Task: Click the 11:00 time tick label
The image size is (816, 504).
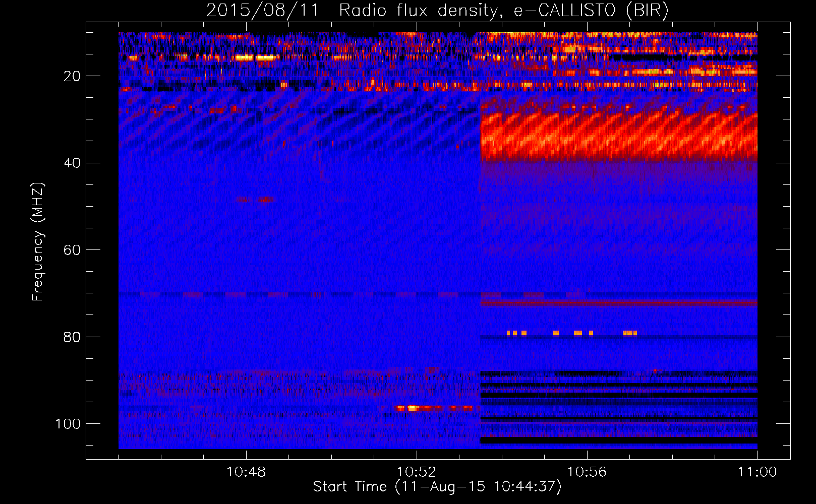Action: tap(757, 472)
